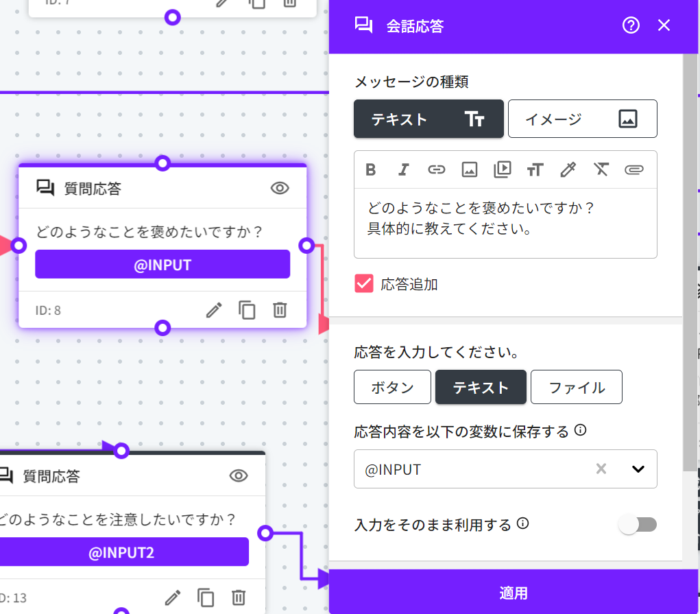This screenshot has width=700, height=614.
Task: Toggle 入力をそのまま利用する switch
Action: (x=638, y=525)
